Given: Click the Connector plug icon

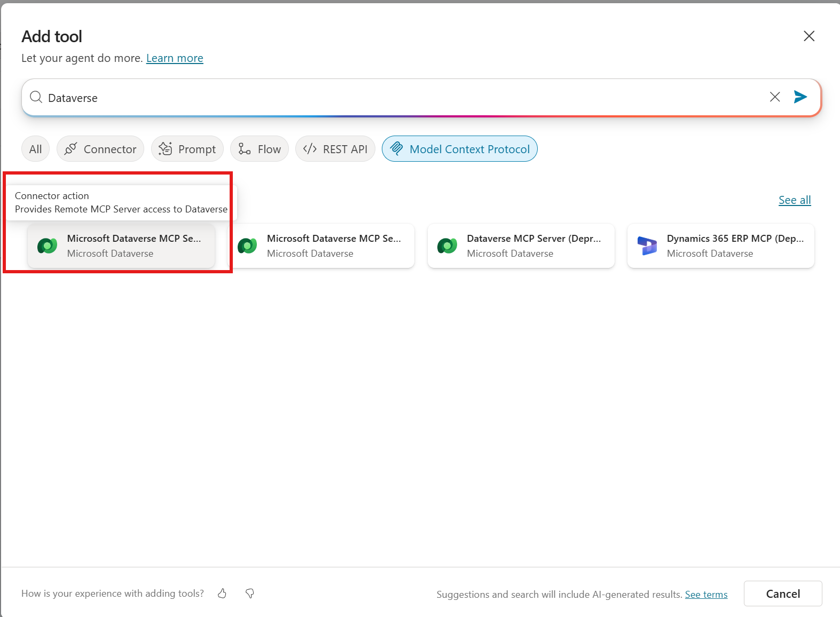Looking at the screenshot, I should [70, 149].
